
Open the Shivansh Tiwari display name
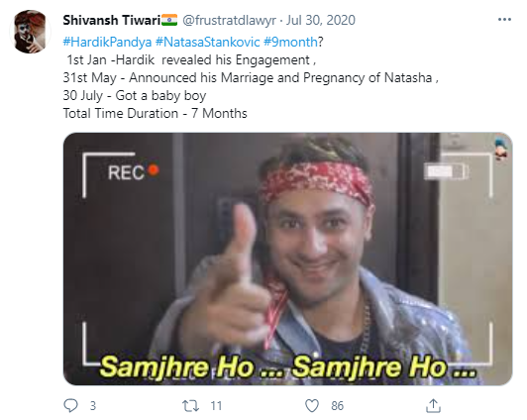112,20
